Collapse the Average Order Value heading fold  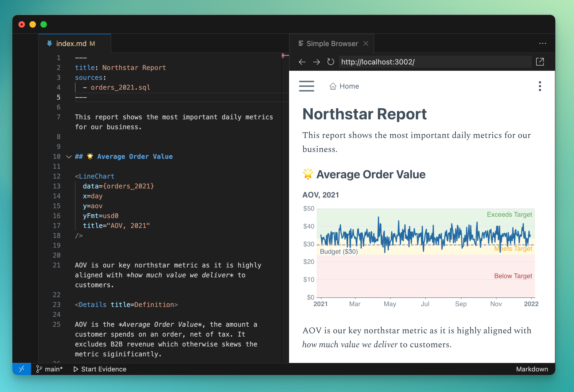click(69, 157)
